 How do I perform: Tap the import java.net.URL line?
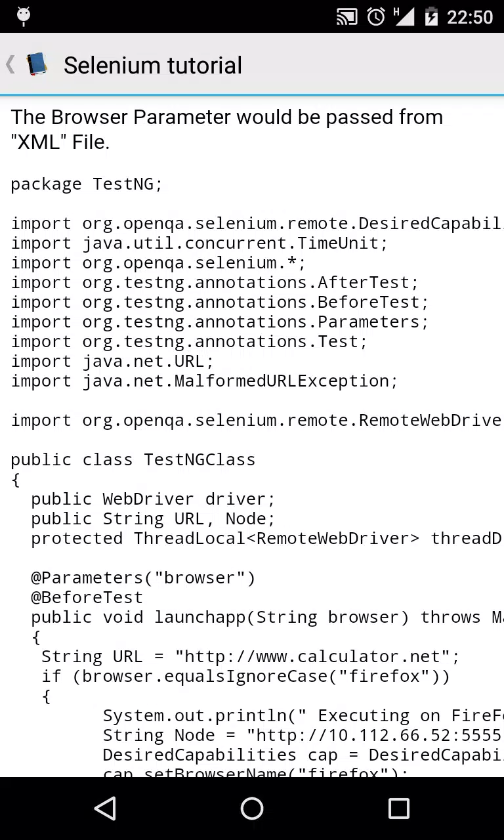click(112, 361)
